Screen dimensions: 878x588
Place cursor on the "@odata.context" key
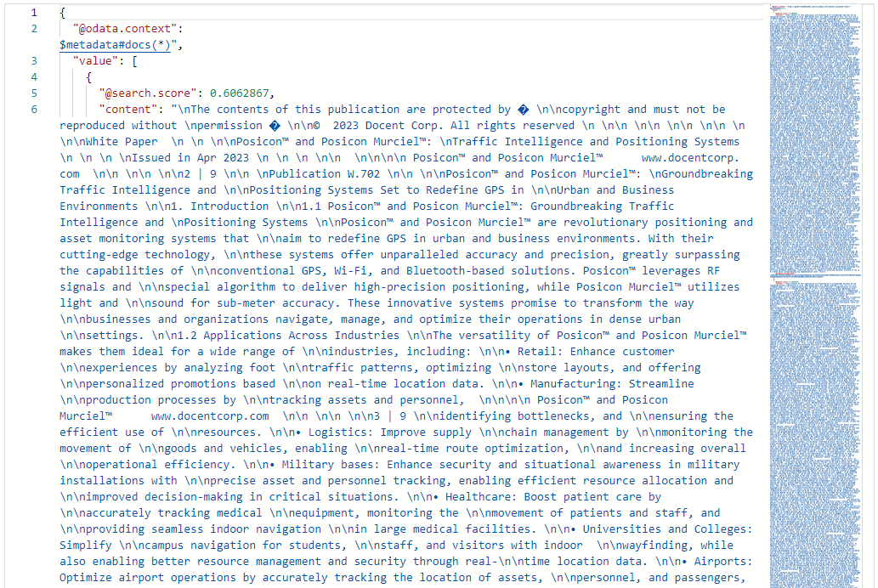tap(125, 29)
